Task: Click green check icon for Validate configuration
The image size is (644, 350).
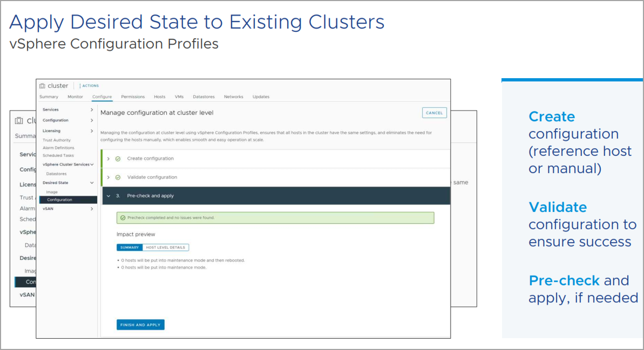Action: 118,177
